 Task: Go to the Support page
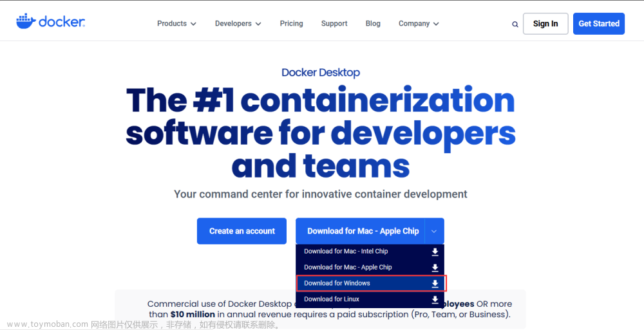(334, 23)
